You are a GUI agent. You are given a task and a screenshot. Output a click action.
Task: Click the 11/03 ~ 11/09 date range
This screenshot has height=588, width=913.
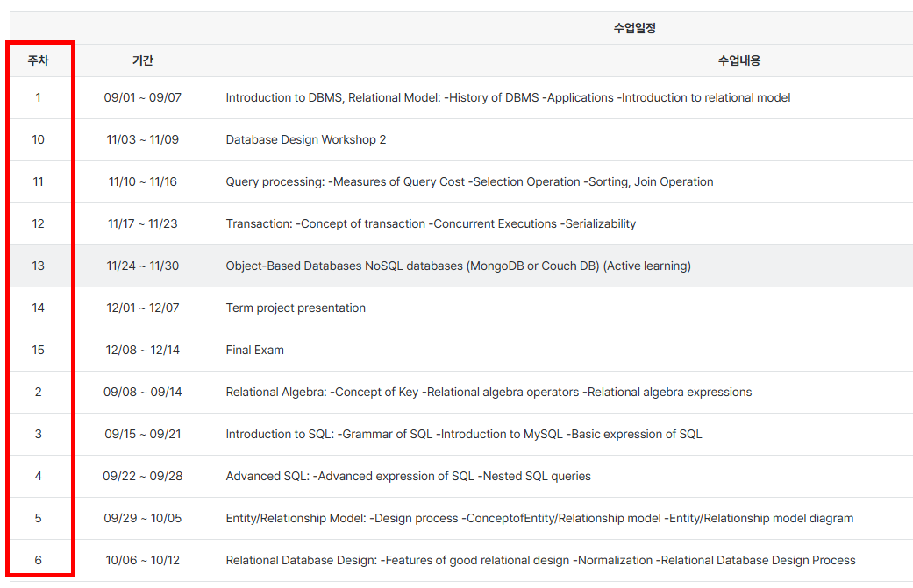pyautogui.click(x=142, y=139)
